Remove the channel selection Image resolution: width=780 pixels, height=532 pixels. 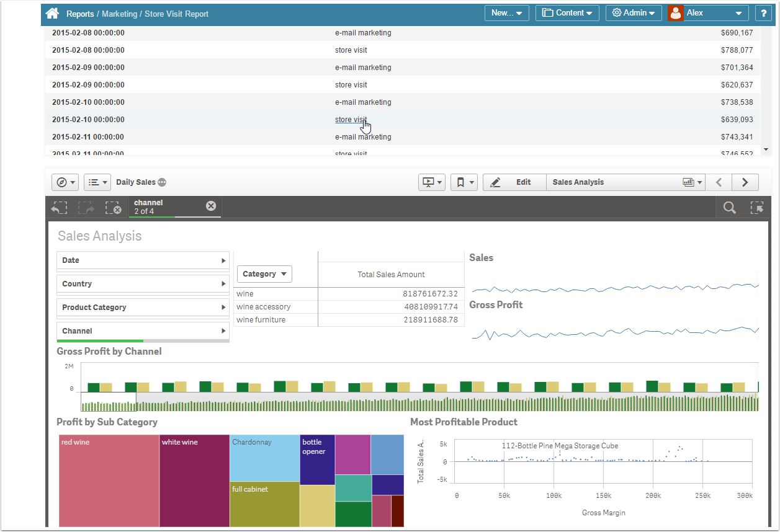coord(211,206)
